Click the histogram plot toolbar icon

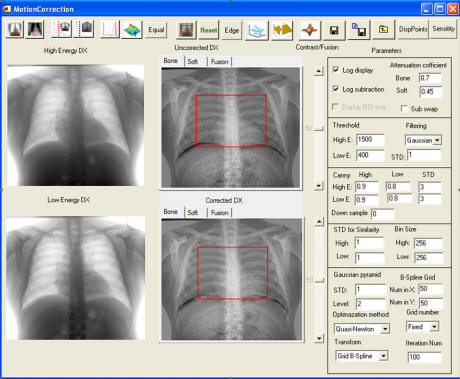pos(110,30)
